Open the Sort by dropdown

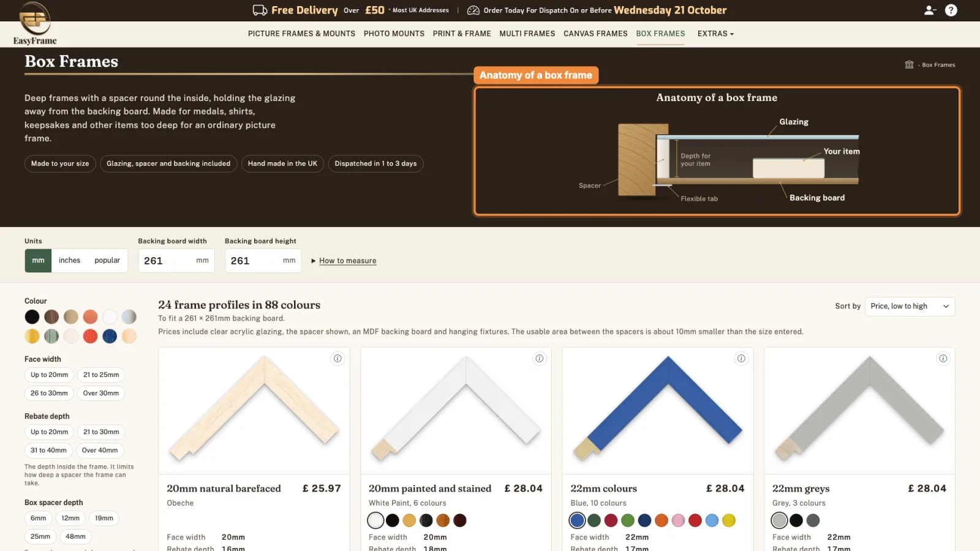(x=910, y=306)
